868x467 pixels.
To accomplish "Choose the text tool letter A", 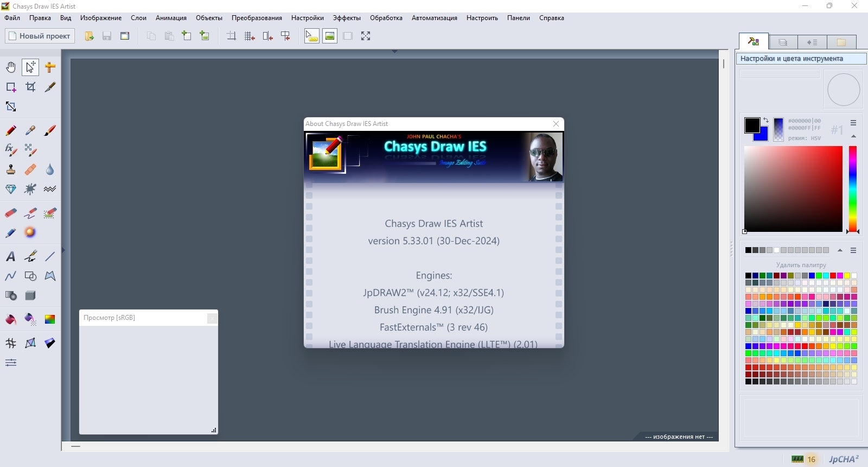I will [11, 256].
